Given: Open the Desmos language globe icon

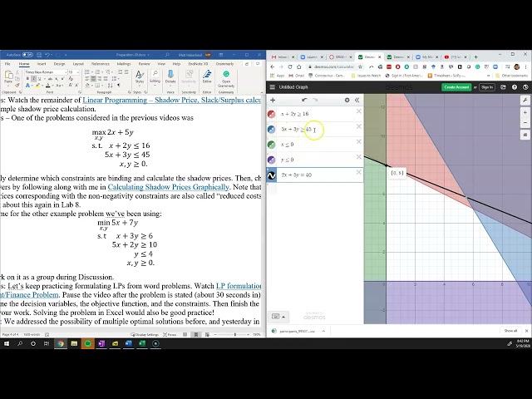Looking at the screenshot, I should (x=525, y=87).
